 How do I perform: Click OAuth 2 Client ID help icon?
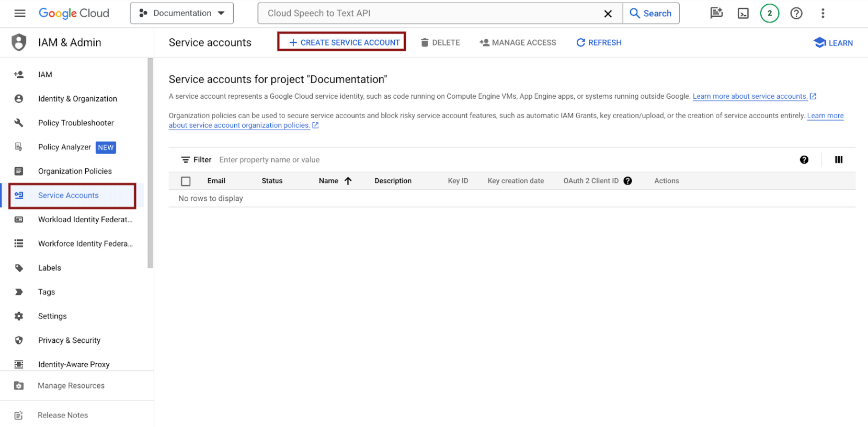pyautogui.click(x=627, y=181)
